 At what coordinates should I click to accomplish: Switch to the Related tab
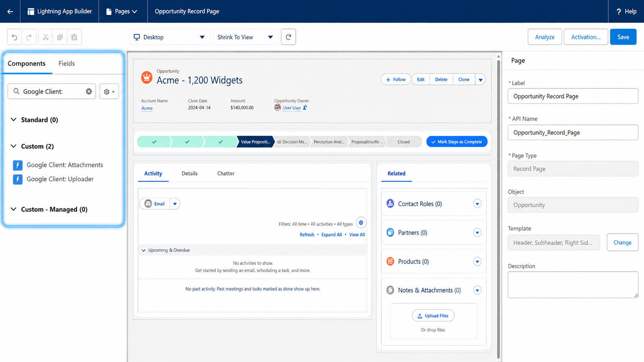(396, 173)
